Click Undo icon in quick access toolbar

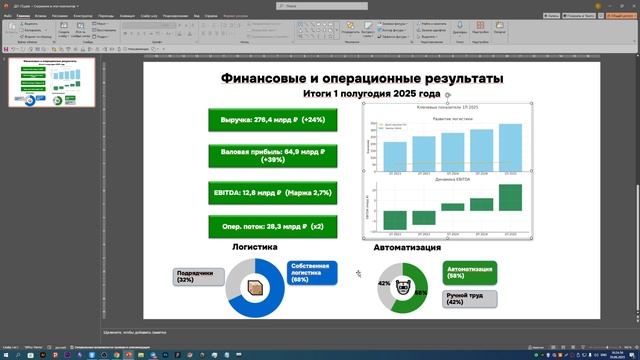click(x=13, y=49)
